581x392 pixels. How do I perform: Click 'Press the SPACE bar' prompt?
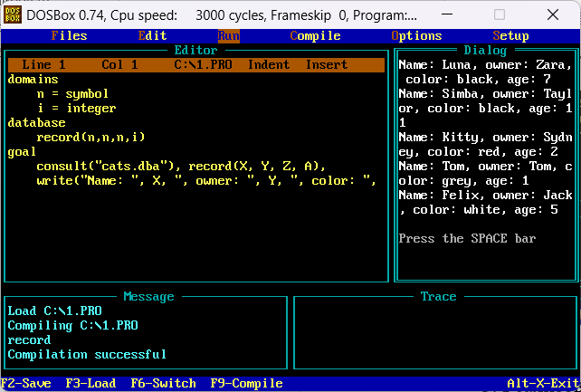click(x=467, y=239)
